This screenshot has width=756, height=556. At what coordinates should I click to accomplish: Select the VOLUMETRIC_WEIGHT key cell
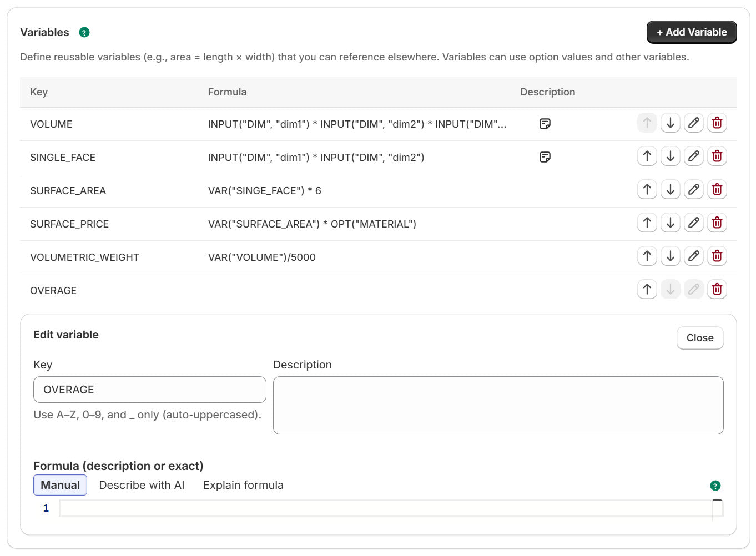pos(84,257)
